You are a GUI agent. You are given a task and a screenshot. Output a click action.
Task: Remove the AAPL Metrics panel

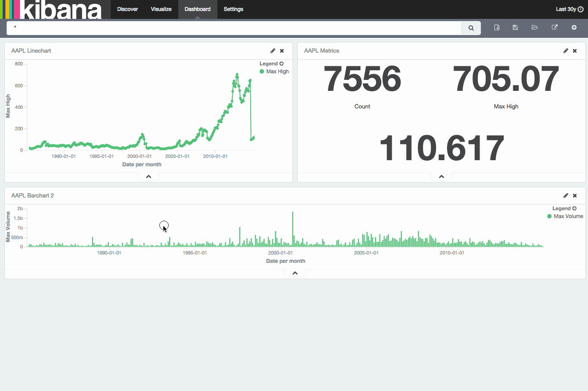(575, 51)
